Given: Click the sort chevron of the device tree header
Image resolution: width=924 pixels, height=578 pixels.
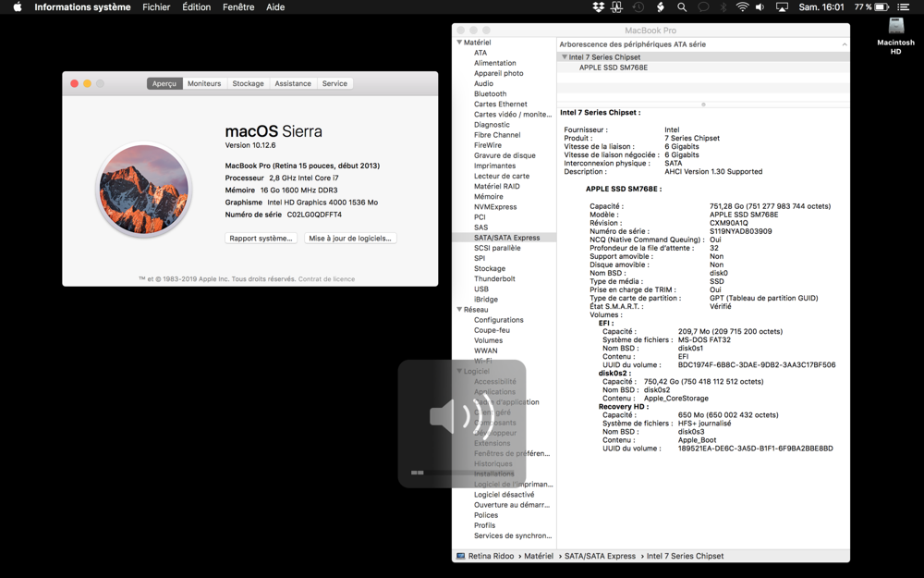Looking at the screenshot, I should point(844,44).
